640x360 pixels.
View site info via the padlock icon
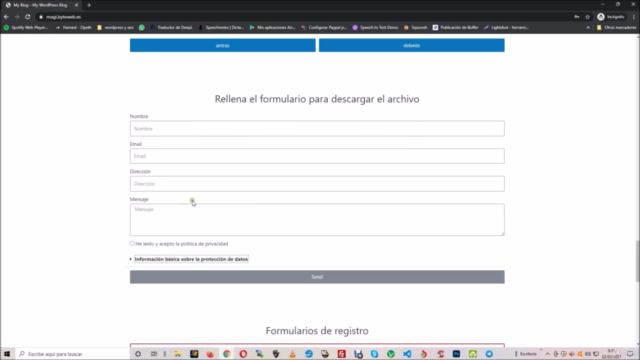click(41, 17)
